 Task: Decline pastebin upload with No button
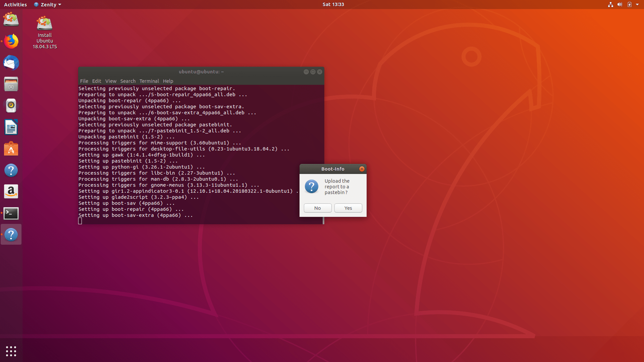pos(317,208)
